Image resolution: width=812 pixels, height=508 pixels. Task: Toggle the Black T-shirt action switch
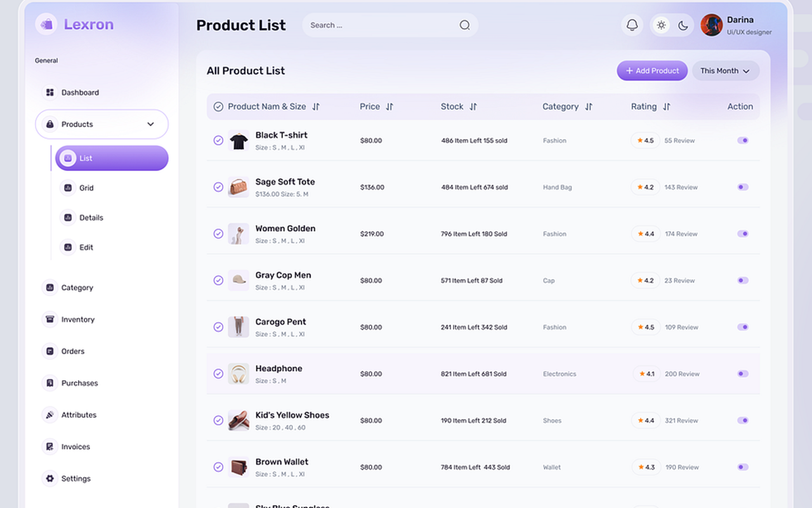742,140
